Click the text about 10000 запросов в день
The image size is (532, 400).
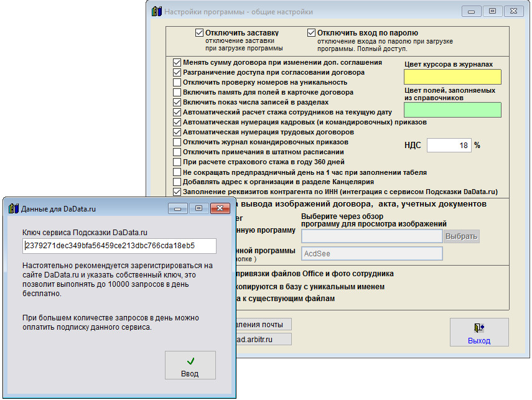(118, 279)
